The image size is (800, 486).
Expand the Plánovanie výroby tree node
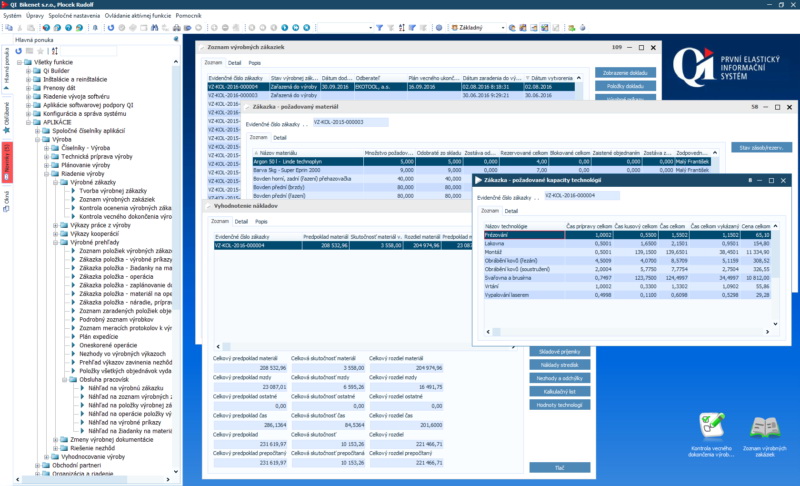(x=46, y=165)
